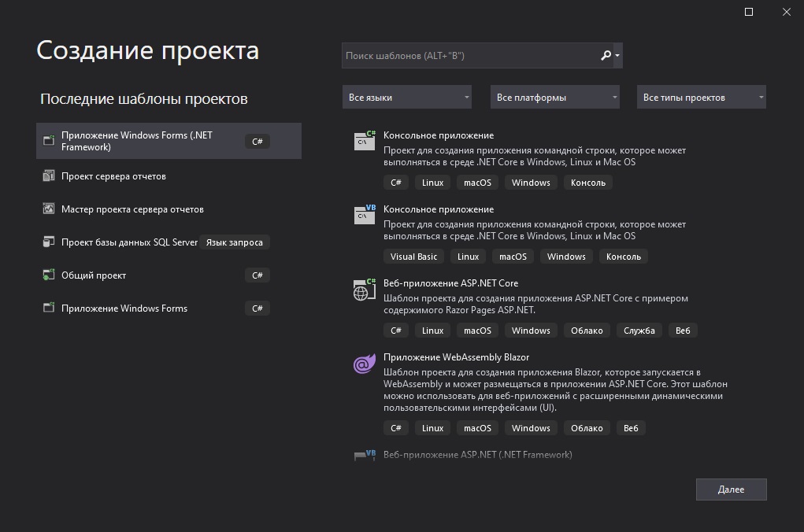Select Приложение Windows Forms (.NET Framework) recent template
Image resolution: width=804 pixels, height=532 pixels.
pyautogui.click(x=169, y=141)
